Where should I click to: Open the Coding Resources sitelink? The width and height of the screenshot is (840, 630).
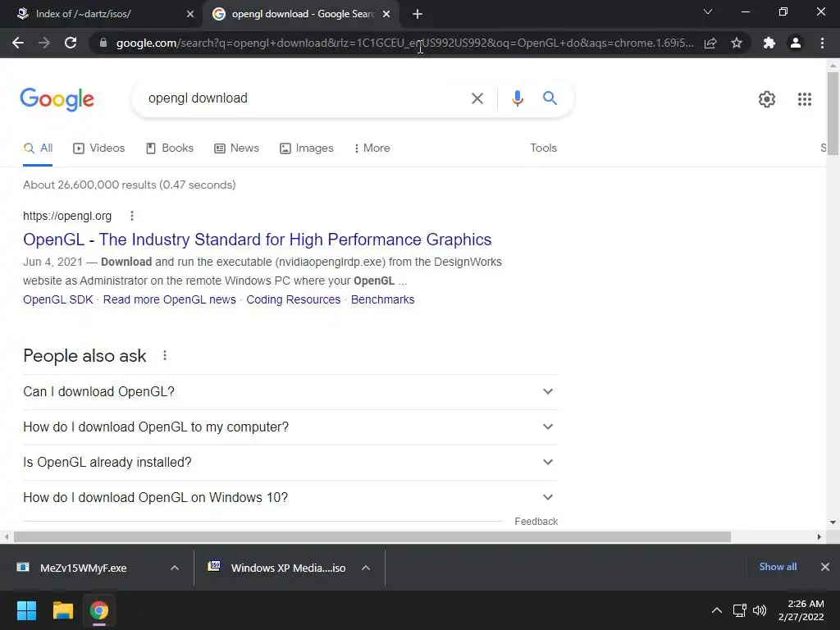click(293, 299)
